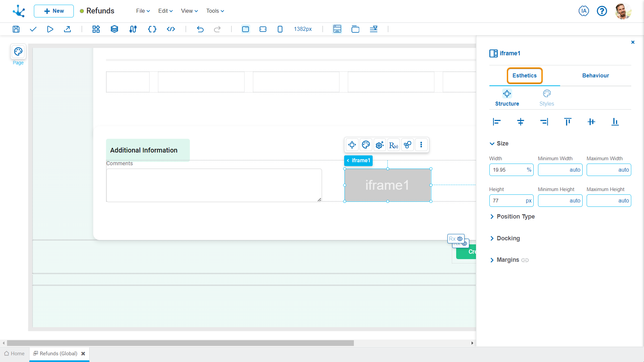
Task: Click the palette icon above iframe1
Action: coord(366,145)
